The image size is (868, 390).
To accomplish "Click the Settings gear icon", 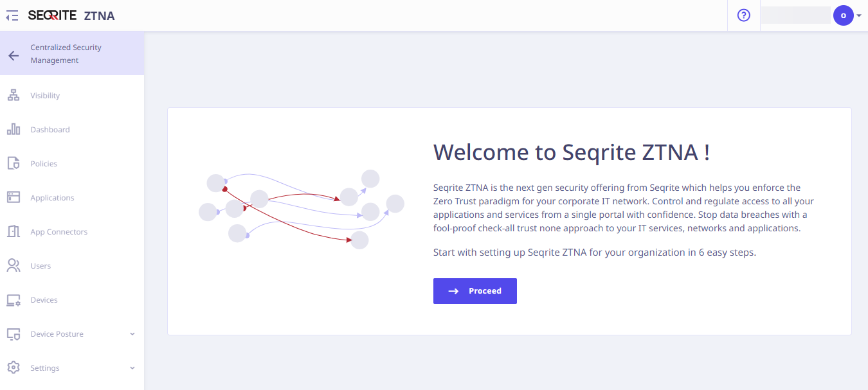I will [14, 368].
